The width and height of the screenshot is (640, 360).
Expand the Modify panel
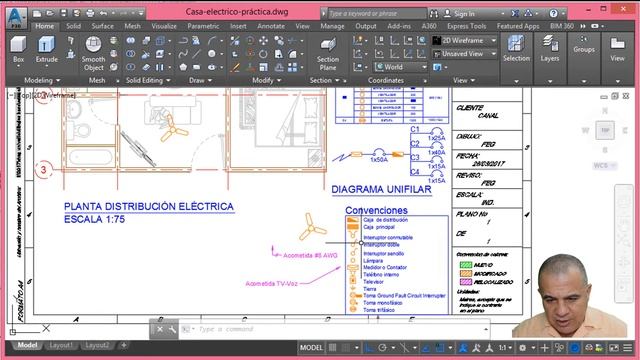click(x=267, y=80)
